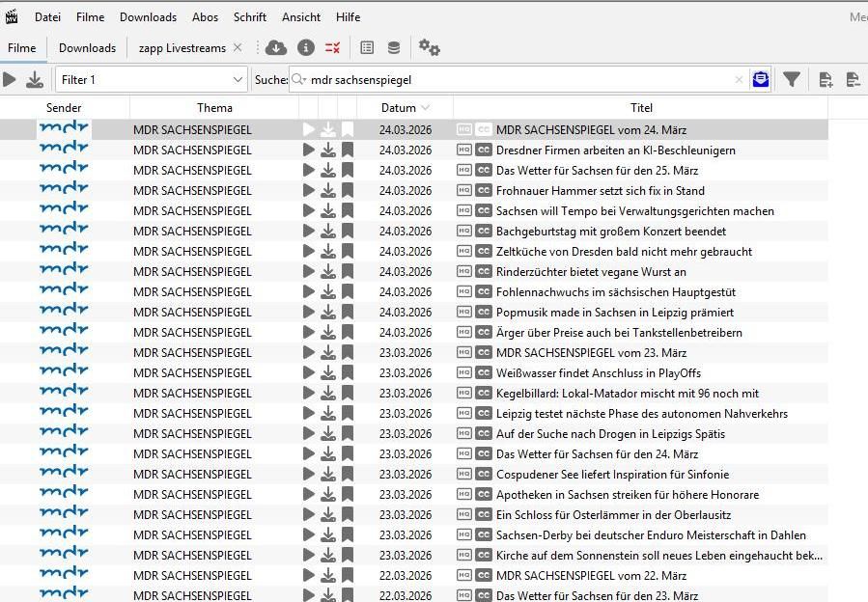The image size is (868, 602).
Task: Switch to the Downloads tab
Action: coord(88,48)
